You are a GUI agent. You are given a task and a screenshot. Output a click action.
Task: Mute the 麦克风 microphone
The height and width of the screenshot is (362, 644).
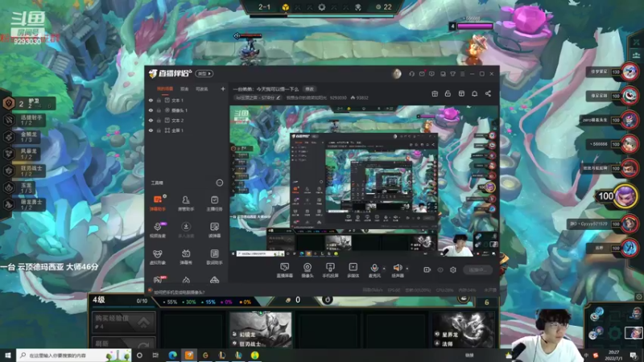(374, 268)
